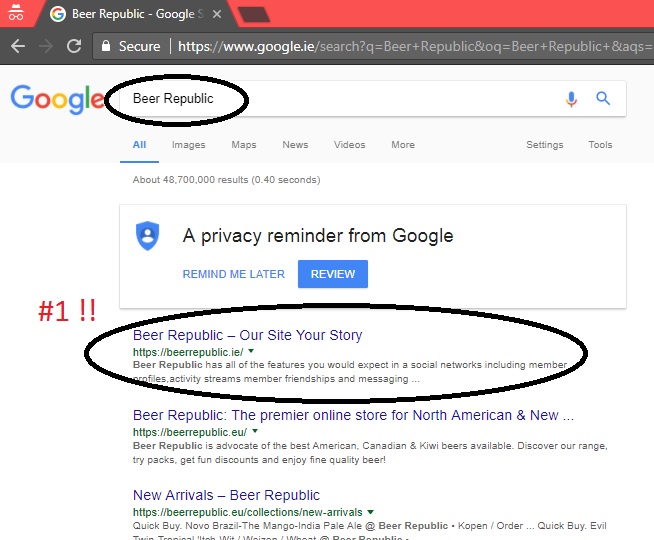Click the Google logo
654x540 pixels.
tap(57, 99)
